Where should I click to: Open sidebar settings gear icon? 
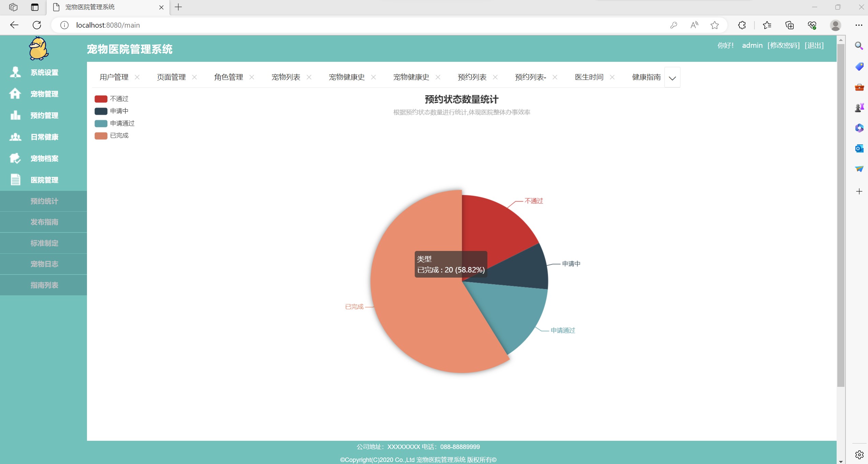[x=859, y=454]
